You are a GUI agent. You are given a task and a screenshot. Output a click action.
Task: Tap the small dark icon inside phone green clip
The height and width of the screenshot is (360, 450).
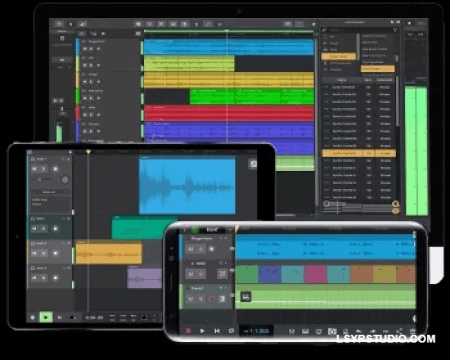pyautogui.click(x=246, y=296)
